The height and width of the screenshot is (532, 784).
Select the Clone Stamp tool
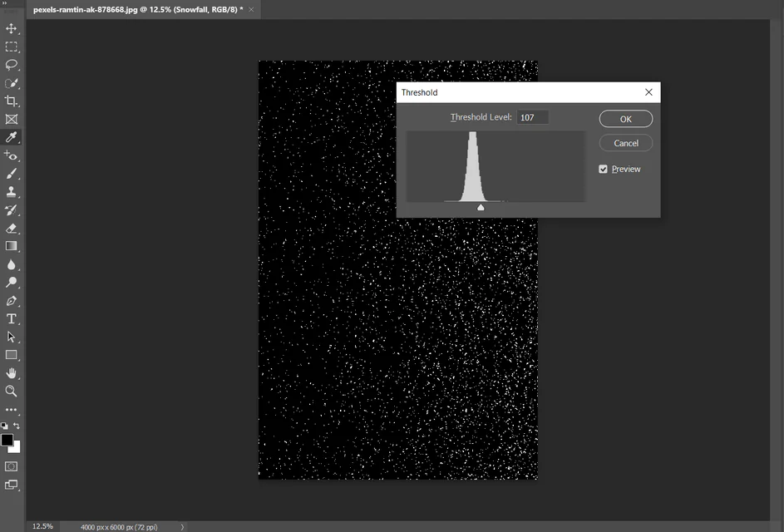[x=12, y=192]
